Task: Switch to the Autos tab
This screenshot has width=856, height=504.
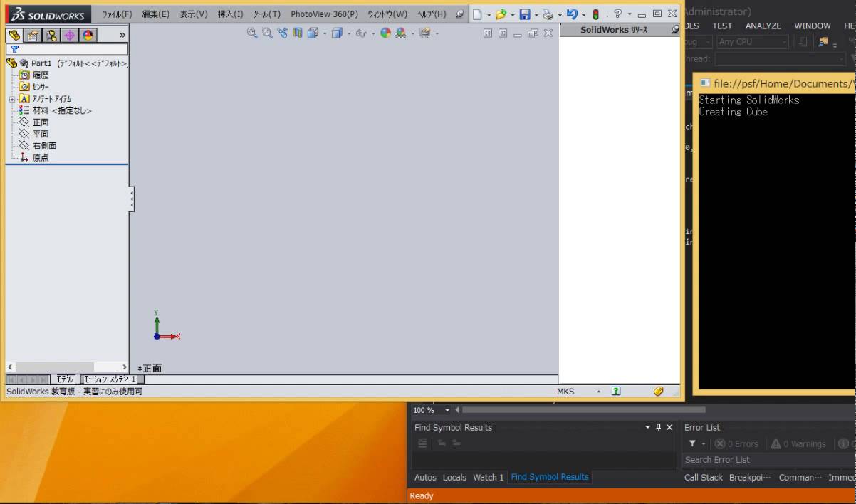Action: [425, 478]
